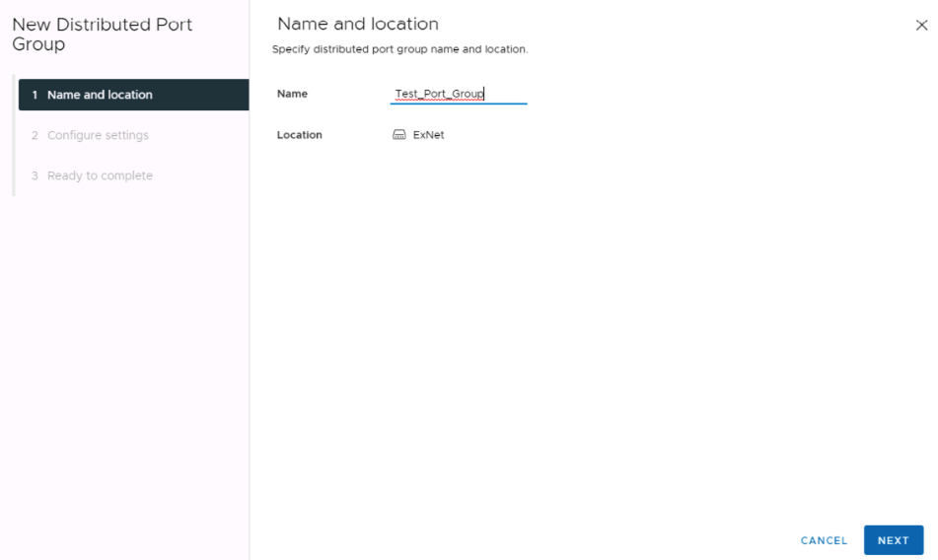Click the New Distributed Port Group title
Image resolution: width=938 pixels, height=560 pixels.
(103, 35)
